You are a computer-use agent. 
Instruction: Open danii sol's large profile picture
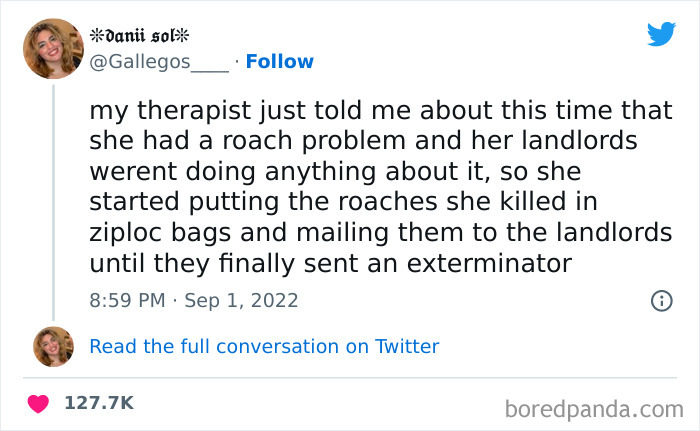pos(53,48)
